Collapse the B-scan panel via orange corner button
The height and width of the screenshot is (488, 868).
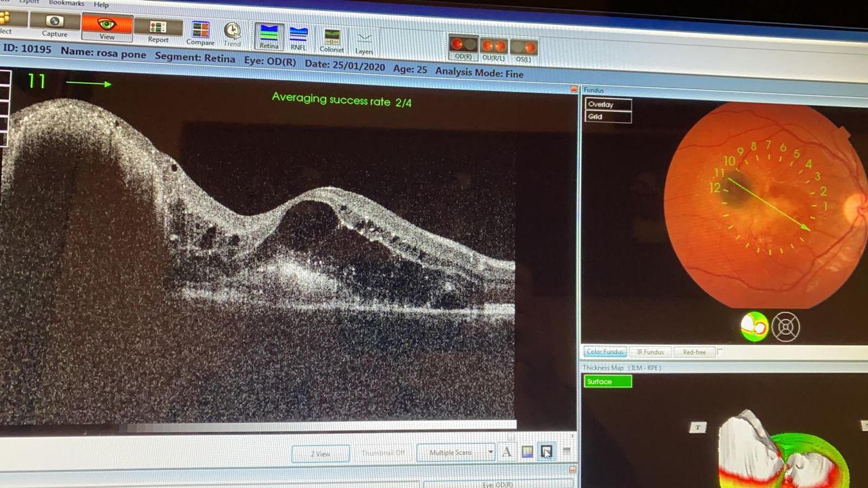pyautogui.click(x=574, y=89)
